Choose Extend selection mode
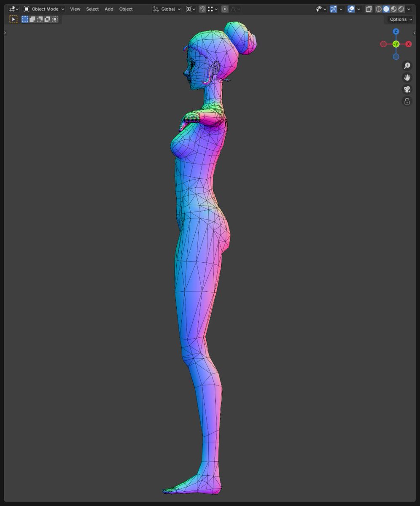This screenshot has height=506, width=420. 32,19
